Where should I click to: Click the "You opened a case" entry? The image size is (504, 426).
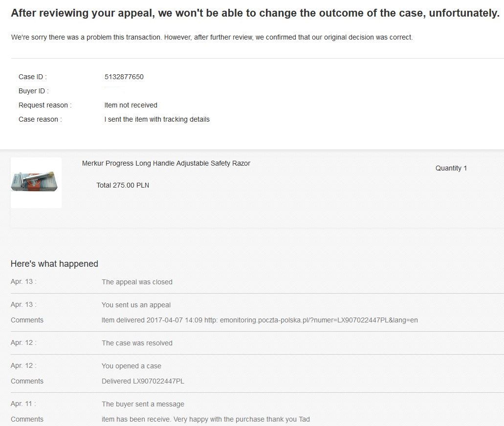(131, 366)
